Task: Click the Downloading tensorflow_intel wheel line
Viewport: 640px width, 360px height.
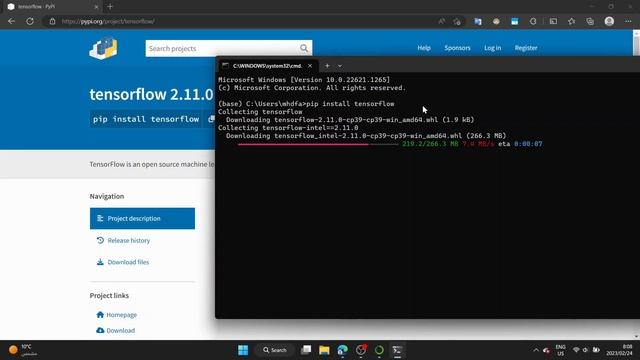Action: [366, 136]
